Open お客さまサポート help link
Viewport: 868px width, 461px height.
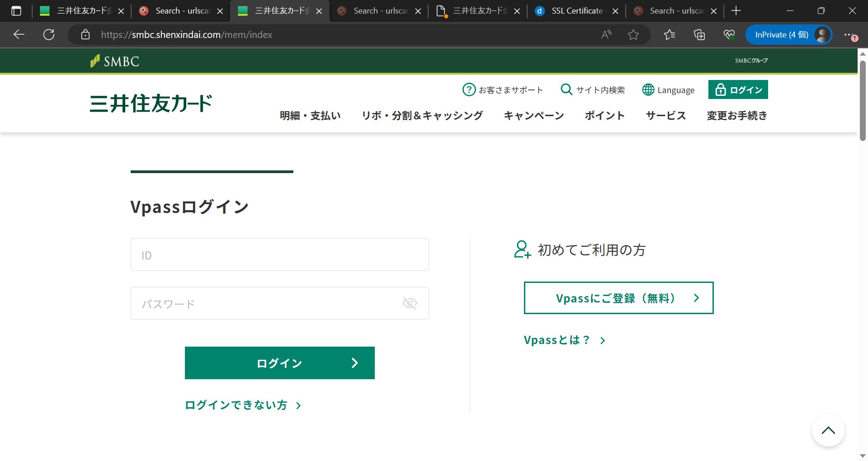[x=503, y=89]
